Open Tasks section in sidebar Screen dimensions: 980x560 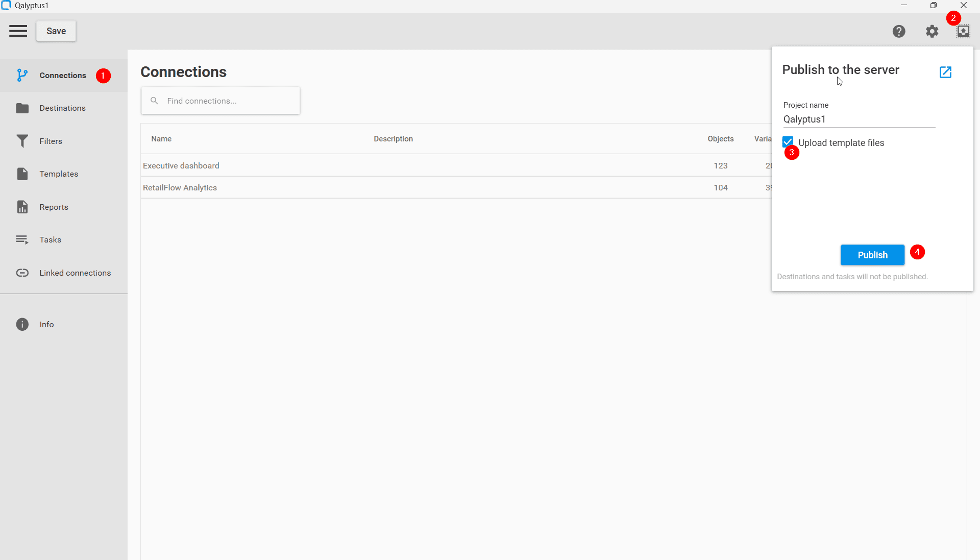pos(64,240)
